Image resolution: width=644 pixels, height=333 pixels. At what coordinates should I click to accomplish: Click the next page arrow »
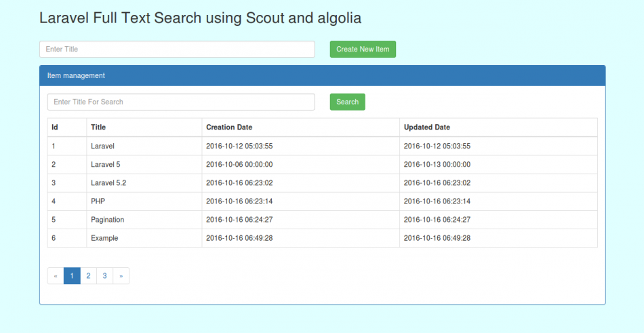[121, 276]
